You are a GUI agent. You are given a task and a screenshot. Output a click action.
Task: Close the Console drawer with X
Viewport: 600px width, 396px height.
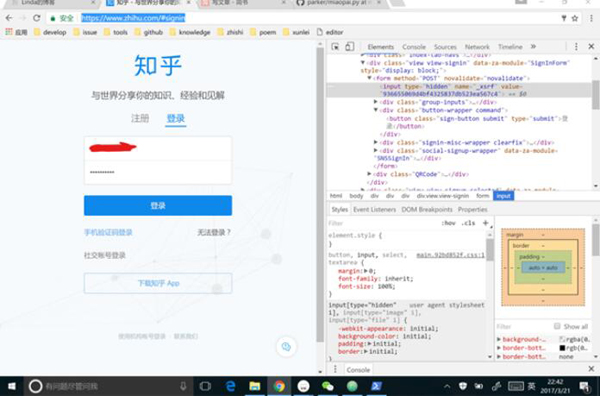pyautogui.click(x=591, y=369)
